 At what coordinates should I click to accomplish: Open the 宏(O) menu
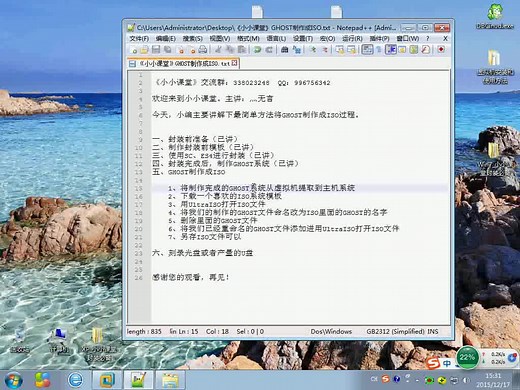(327, 39)
